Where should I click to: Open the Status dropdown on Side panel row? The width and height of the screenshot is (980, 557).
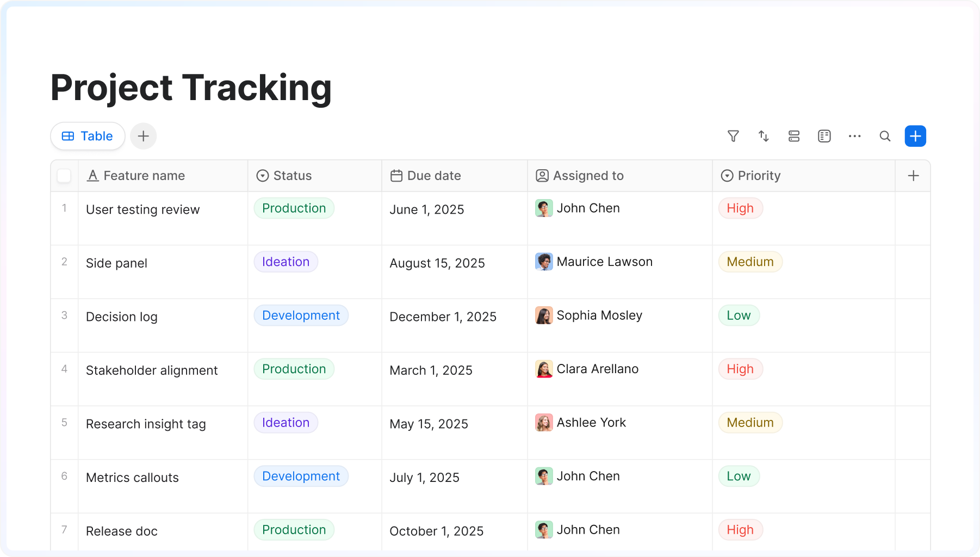pos(286,262)
